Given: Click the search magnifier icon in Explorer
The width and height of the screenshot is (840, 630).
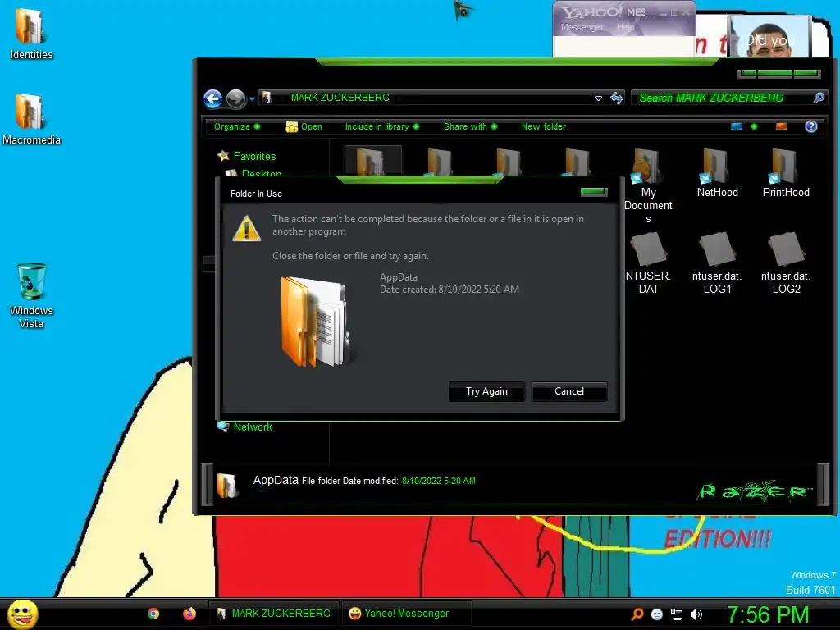Looking at the screenshot, I should (x=819, y=98).
